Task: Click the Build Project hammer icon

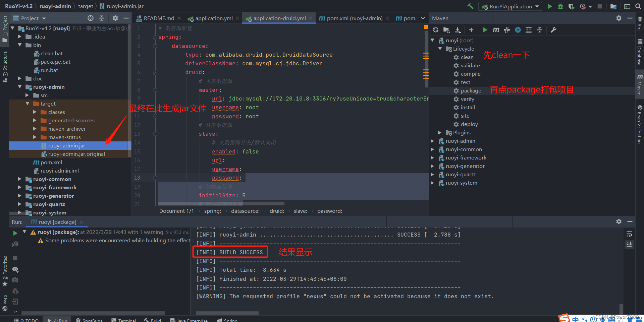Action: (471, 6)
